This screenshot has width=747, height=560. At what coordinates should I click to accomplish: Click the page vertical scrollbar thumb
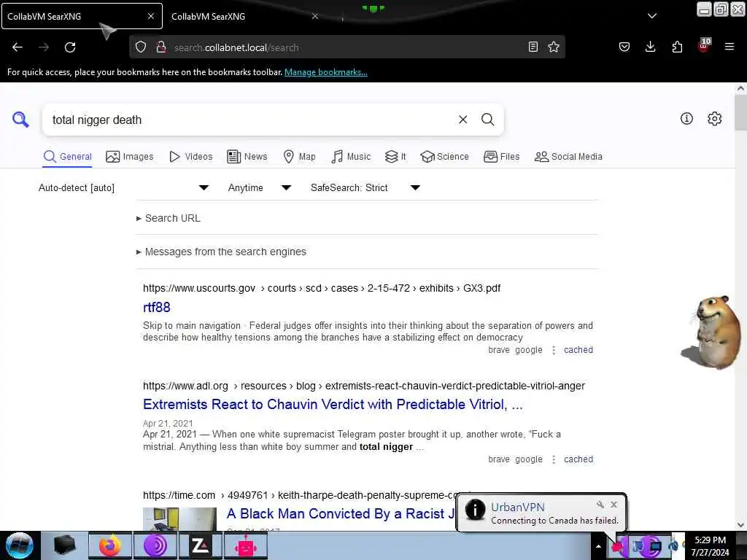point(740,112)
